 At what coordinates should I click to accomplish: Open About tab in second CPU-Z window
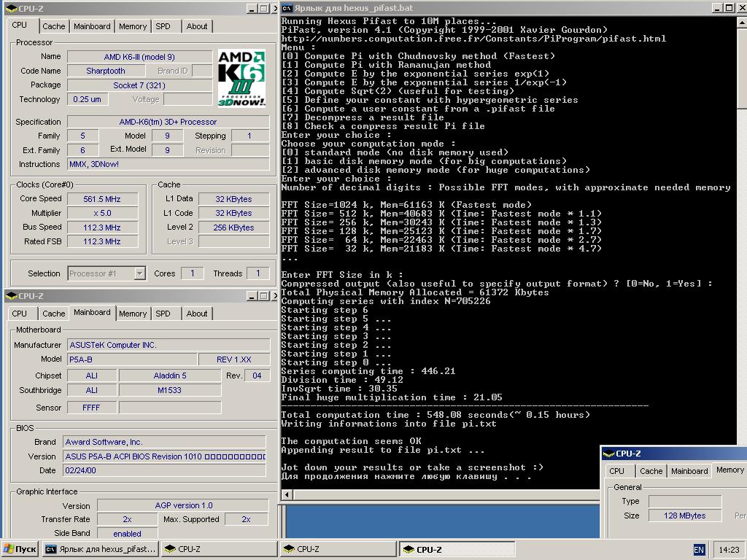pyautogui.click(x=197, y=314)
